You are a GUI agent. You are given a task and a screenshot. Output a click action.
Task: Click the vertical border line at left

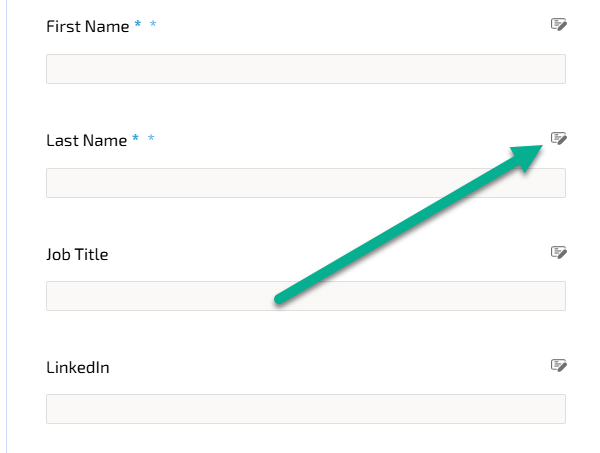(7, 226)
